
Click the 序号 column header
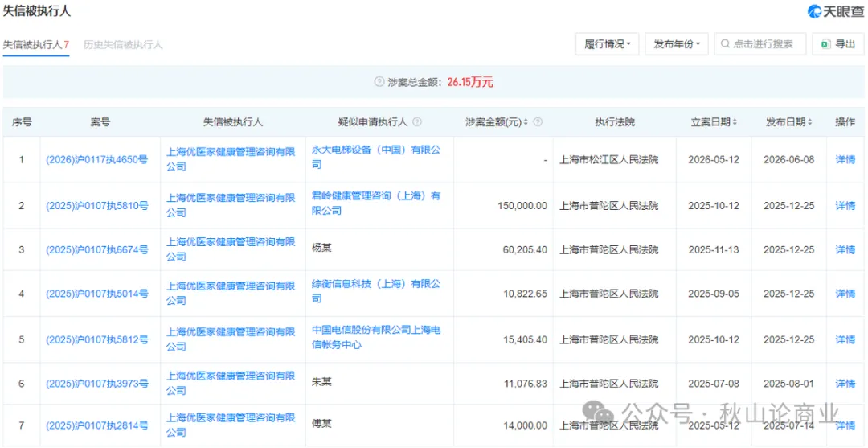pyautogui.click(x=22, y=122)
